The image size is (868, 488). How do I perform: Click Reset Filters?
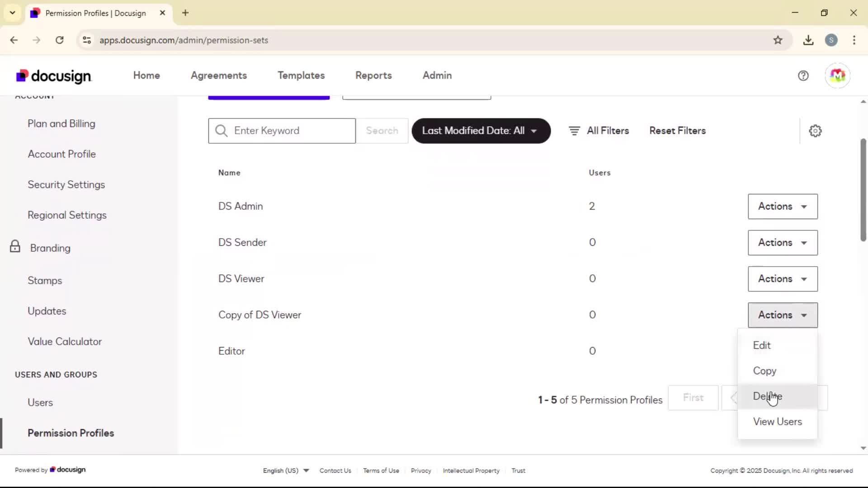(x=677, y=131)
